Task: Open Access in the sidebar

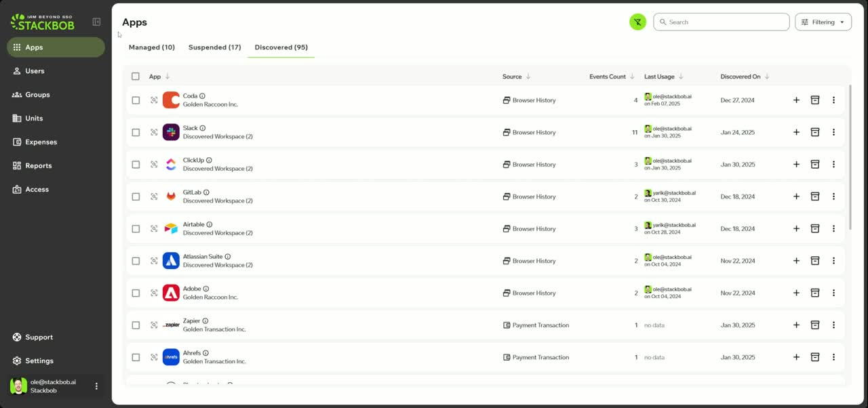Action: click(x=56, y=189)
